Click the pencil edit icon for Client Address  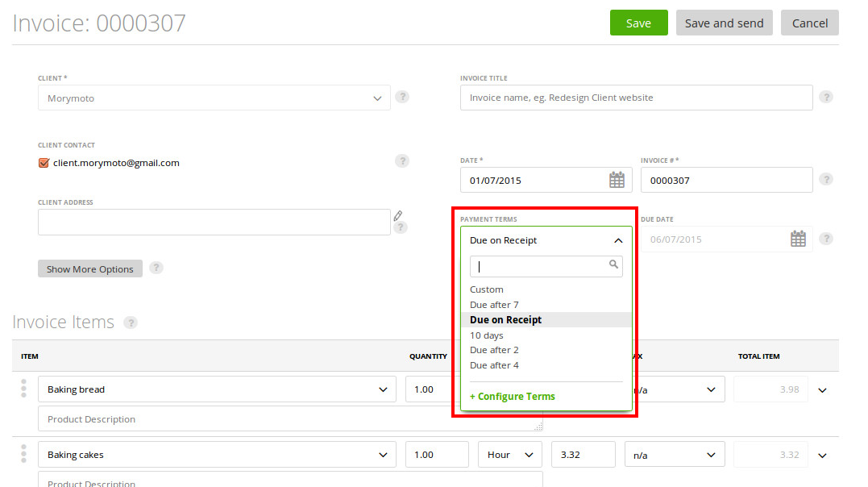click(x=398, y=215)
